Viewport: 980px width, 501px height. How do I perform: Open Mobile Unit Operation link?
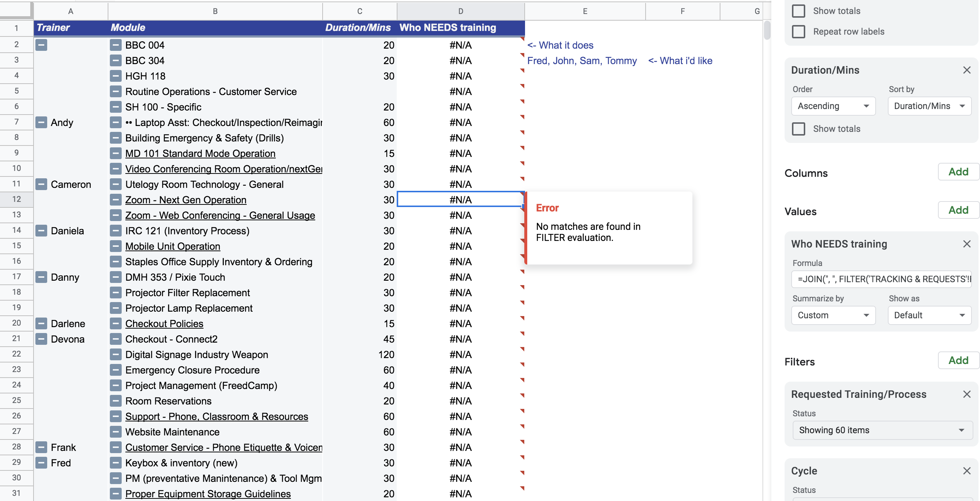pyautogui.click(x=173, y=246)
